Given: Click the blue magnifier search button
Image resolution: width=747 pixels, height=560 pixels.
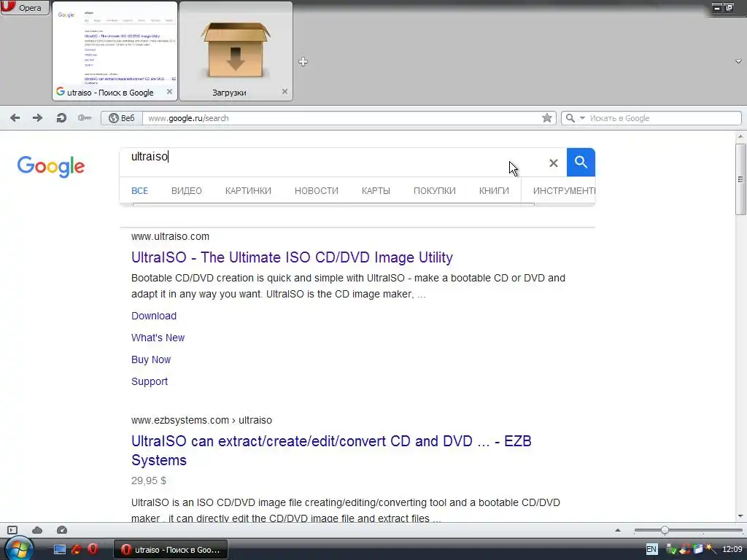Looking at the screenshot, I should click(x=581, y=163).
